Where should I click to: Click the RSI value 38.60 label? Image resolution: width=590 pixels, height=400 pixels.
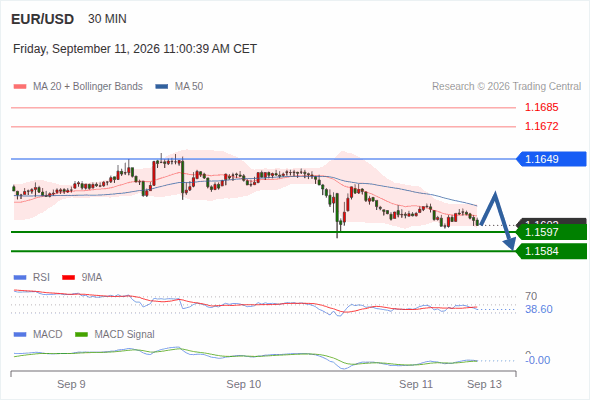pos(539,309)
